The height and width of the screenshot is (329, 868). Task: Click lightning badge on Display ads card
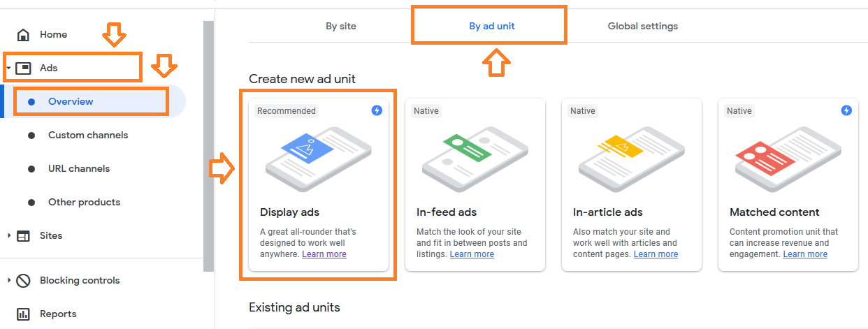pos(377,110)
